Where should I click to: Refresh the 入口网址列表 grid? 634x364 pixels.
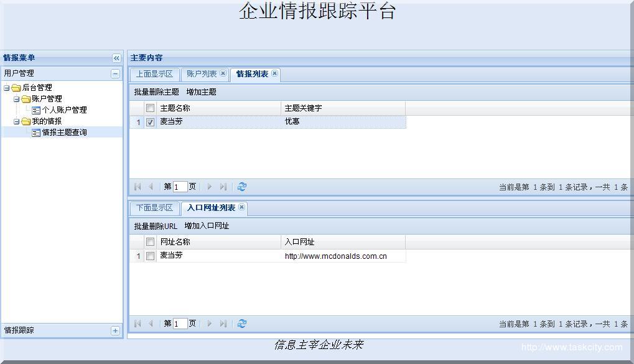(x=242, y=324)
